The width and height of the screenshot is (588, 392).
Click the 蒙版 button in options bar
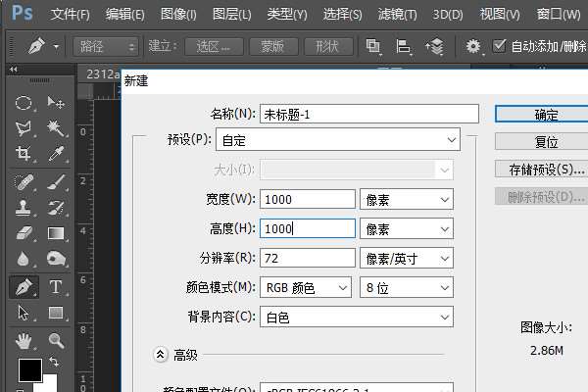(273, 47)
